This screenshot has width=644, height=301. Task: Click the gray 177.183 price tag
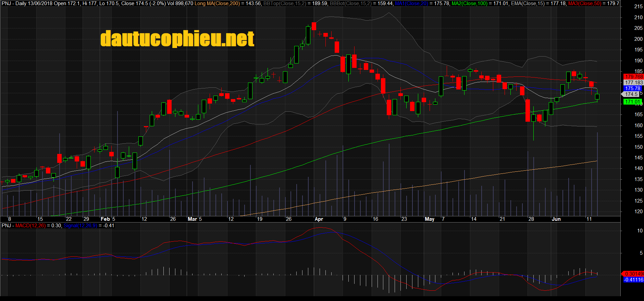(633, 83)
